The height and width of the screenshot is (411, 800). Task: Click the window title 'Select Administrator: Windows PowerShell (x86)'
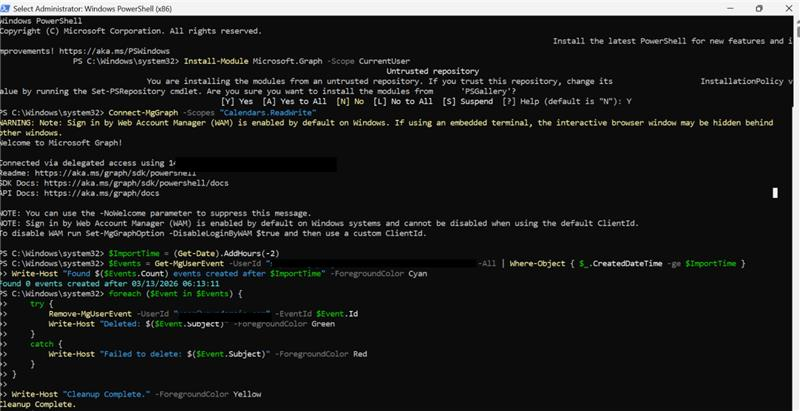(92, 9)
